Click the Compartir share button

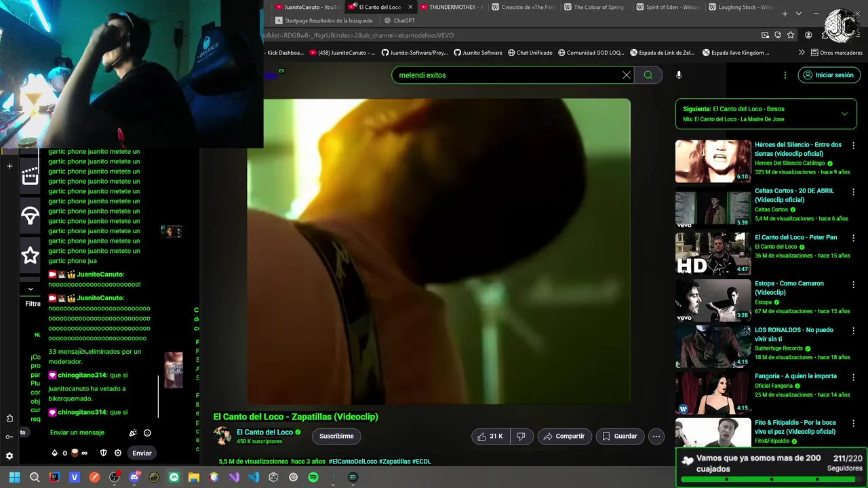(565, 436)
